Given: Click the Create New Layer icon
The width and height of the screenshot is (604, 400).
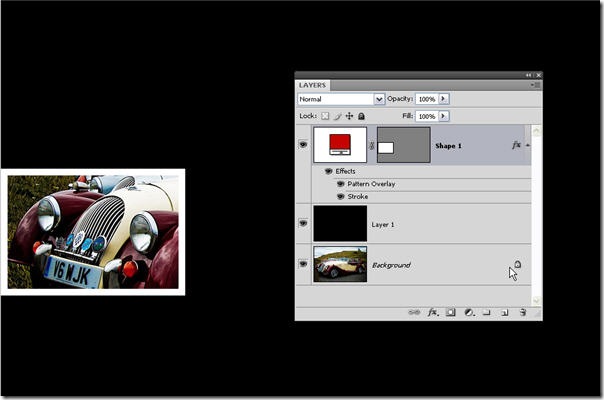Looking at the screenshot, I should [505, 313].
